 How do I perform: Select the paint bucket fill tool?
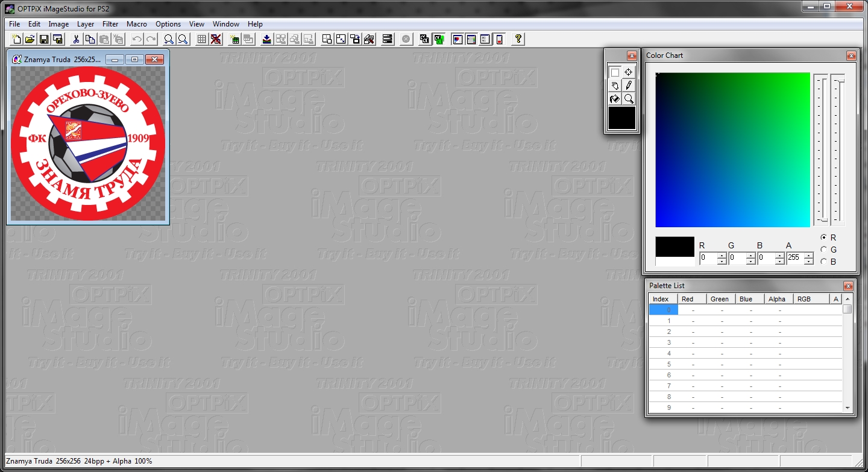click(615, 99)
